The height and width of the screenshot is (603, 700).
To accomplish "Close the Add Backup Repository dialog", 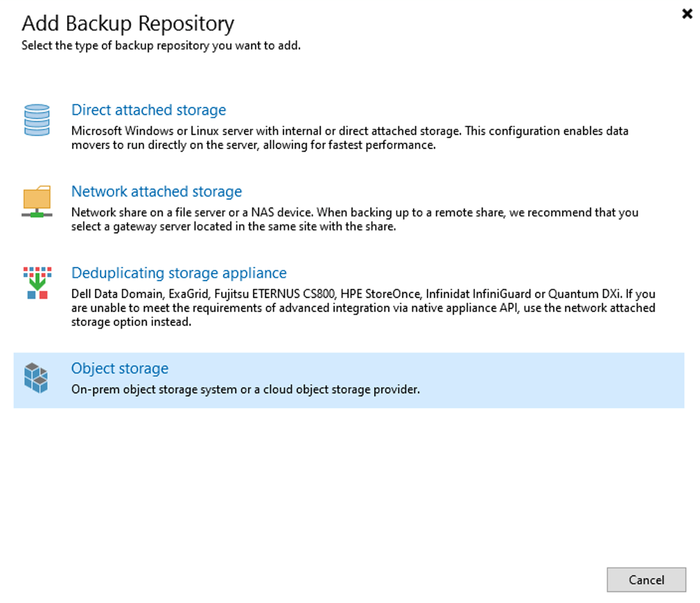I will [687, 13].
